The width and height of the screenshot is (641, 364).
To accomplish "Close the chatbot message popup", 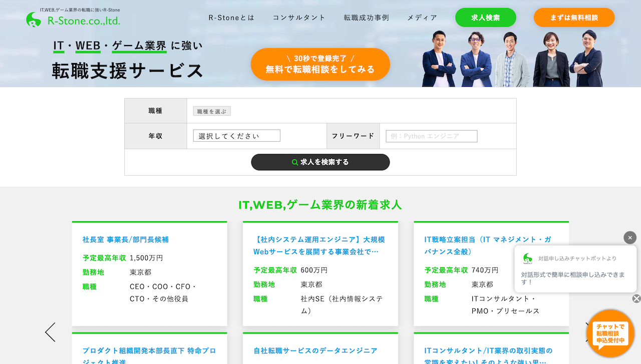I will pos(630,238).
